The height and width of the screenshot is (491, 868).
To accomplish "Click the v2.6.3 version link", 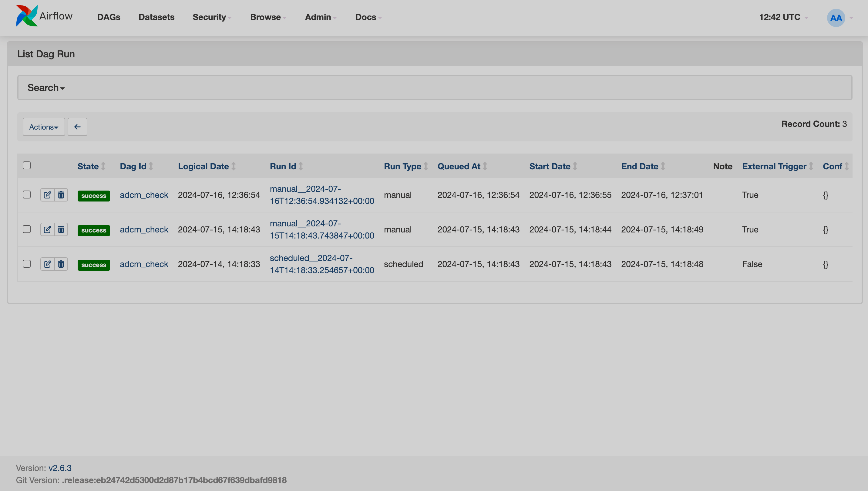I will pyautogui.click(x=59, y=468).
